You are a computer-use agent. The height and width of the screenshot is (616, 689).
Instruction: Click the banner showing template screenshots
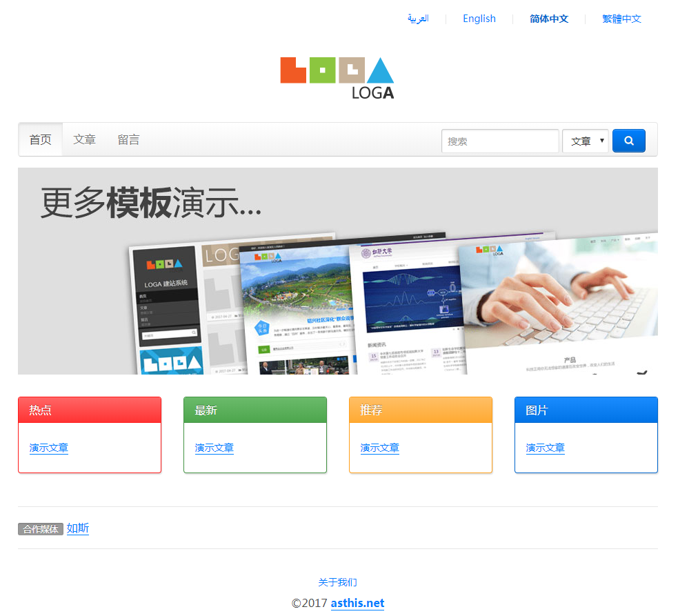(337, 270)
